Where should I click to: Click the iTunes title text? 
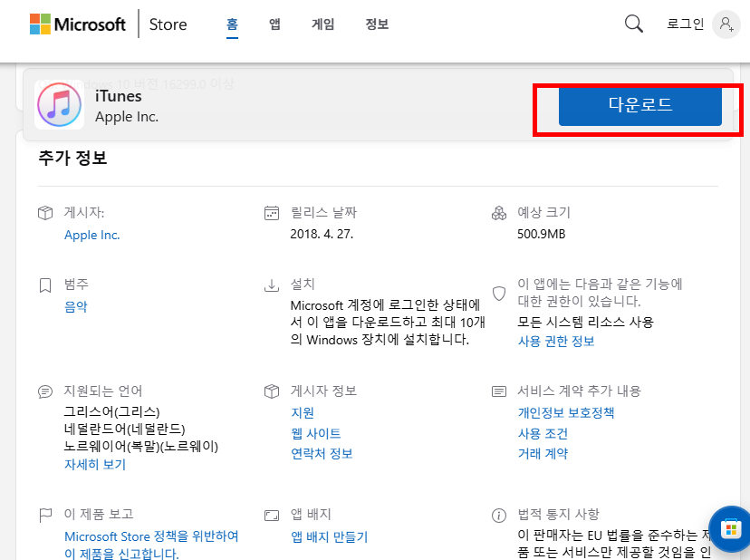pyautogui.click(x=118, y=96)
